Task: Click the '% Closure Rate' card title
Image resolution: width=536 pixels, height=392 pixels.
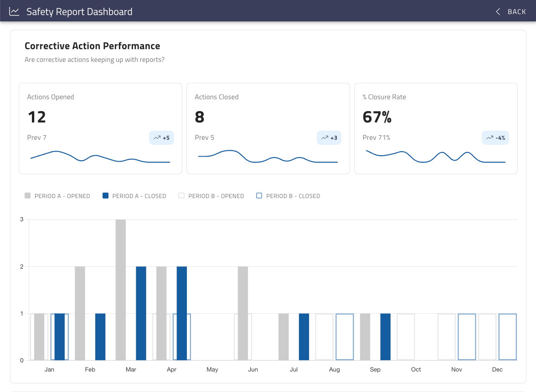Action: pyautogui.click(x=384, y=97)
